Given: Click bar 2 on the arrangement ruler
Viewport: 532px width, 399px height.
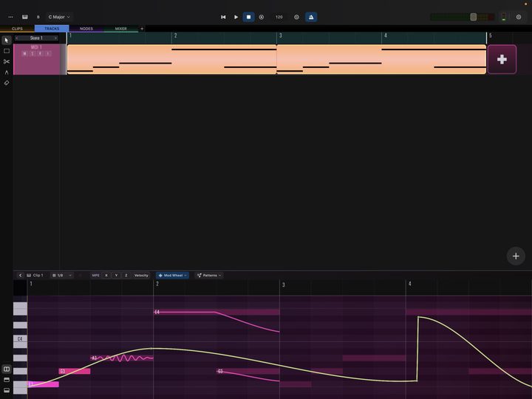Looking at the screenshot, I should (x=175, y=35).
